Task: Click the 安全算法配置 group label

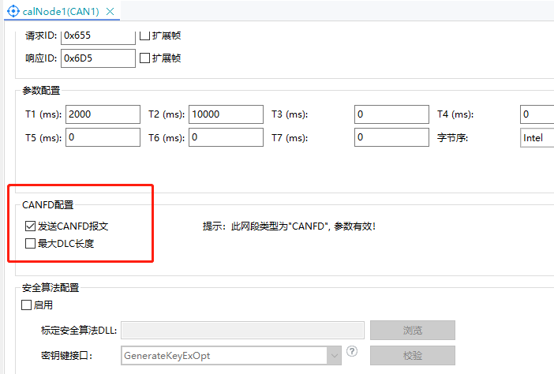Action: coord(51,288)
